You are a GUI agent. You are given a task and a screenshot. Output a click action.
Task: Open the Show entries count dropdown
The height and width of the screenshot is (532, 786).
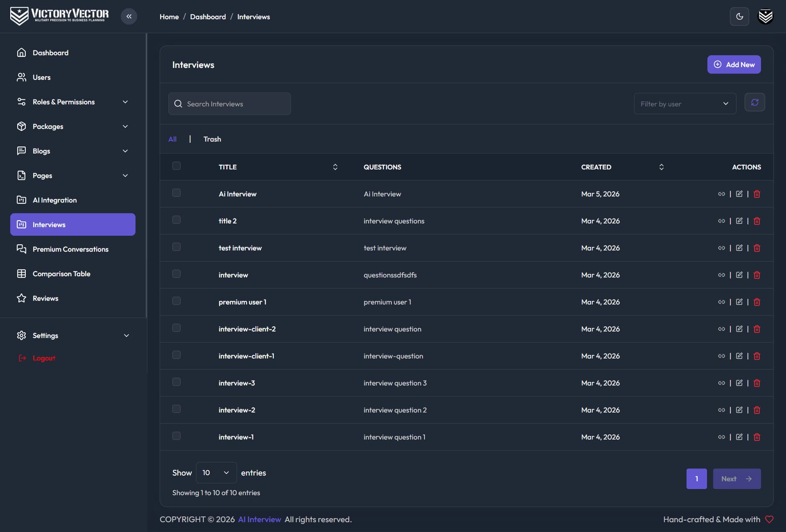[216, 473]
